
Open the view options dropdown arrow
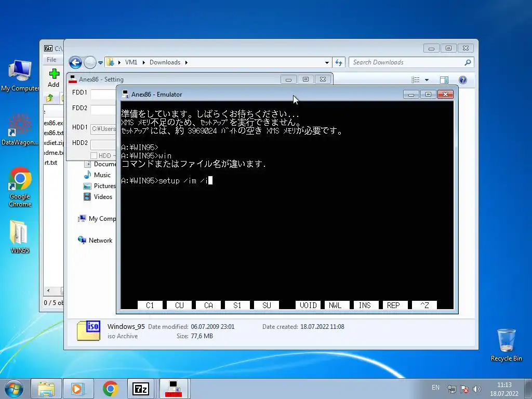coord(427,80)
